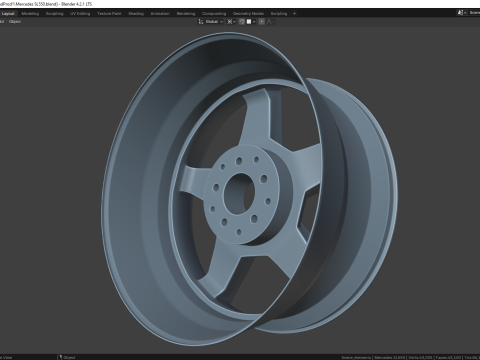The image size is (480, 360).
Task: Click the Scene name field
Action: [474, 13]
